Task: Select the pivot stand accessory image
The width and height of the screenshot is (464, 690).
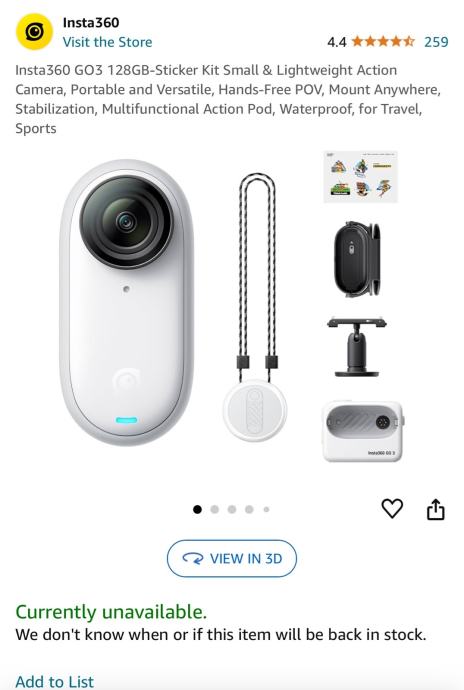Action: tap(357, 346)
